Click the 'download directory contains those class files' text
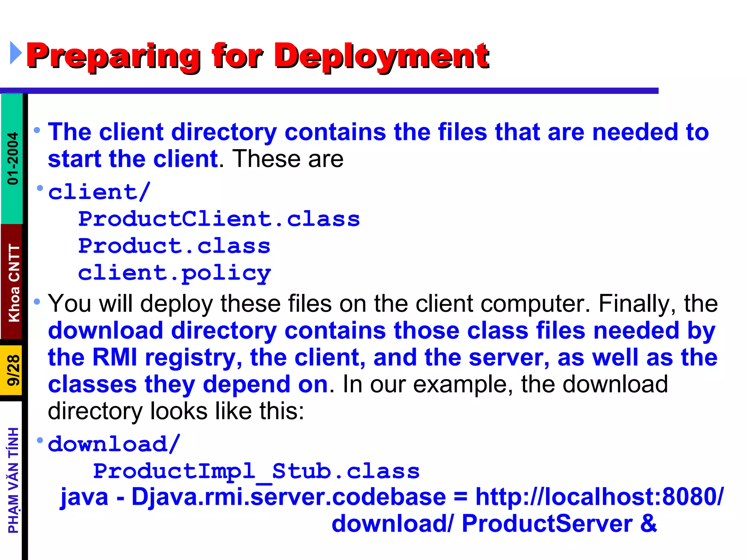747x560 pixels. point(382,331)
